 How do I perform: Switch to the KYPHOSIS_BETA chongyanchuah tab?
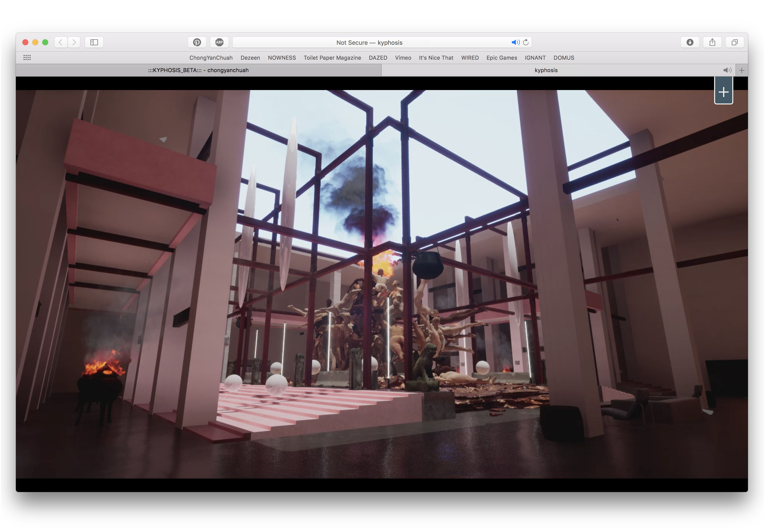[x=198, y=70]
